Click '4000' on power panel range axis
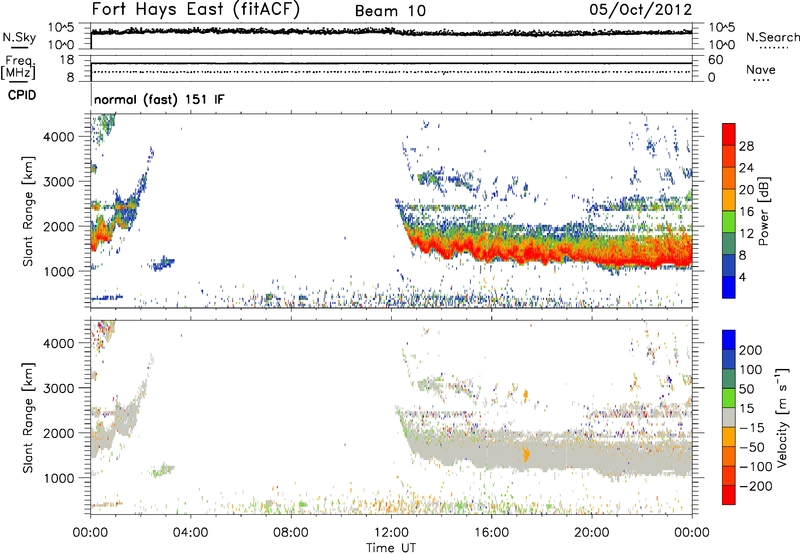800x554 pixels. coord(58,137)
